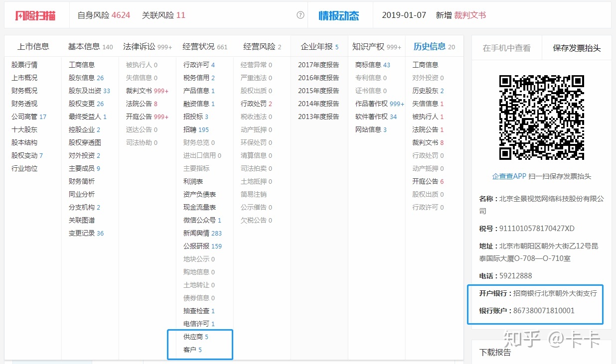
Task: Click the bank account 867380071810001
Action: coord(544,310)
